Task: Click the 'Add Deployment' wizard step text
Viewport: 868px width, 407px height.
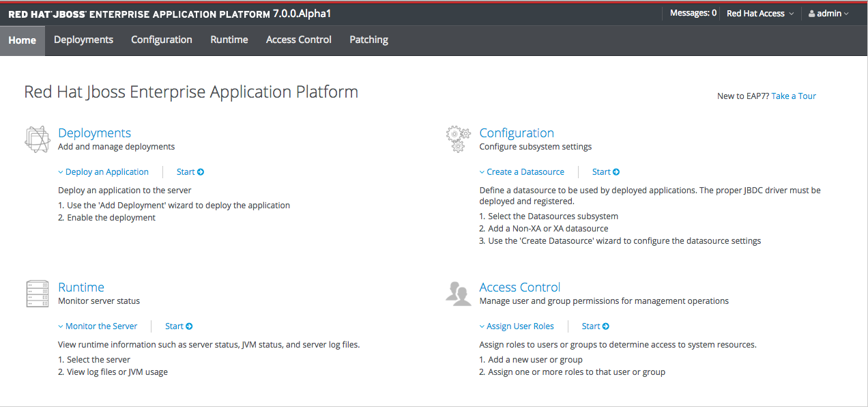Action: (x=179, y=206)
